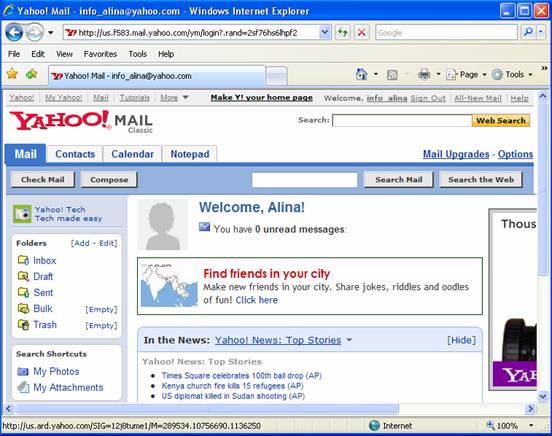Go back with the browser Back arrow
Screen dimensions: 552x436
14,32
